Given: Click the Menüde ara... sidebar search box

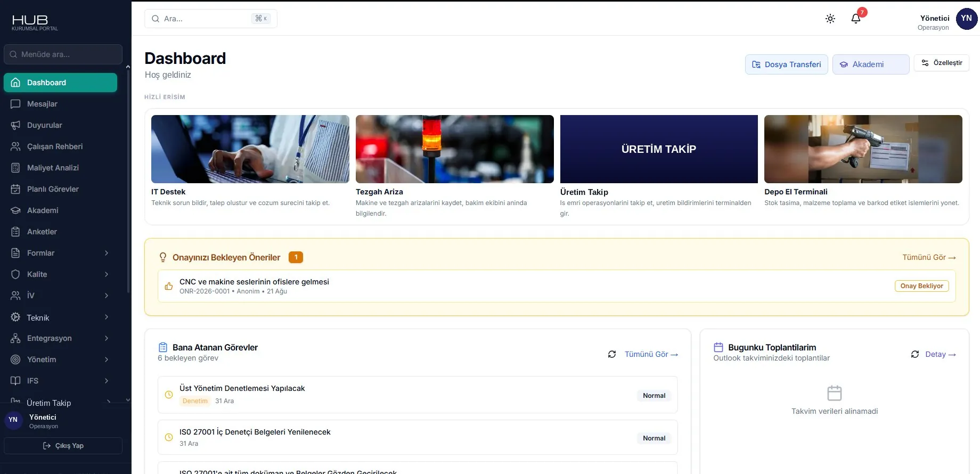Looking at the screenshot, I should (x=63, y=54).
